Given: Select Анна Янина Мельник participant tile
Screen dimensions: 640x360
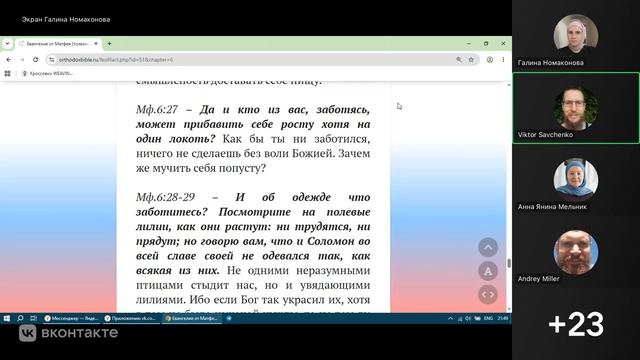Looking at the screenshot, I should [576, 180].
